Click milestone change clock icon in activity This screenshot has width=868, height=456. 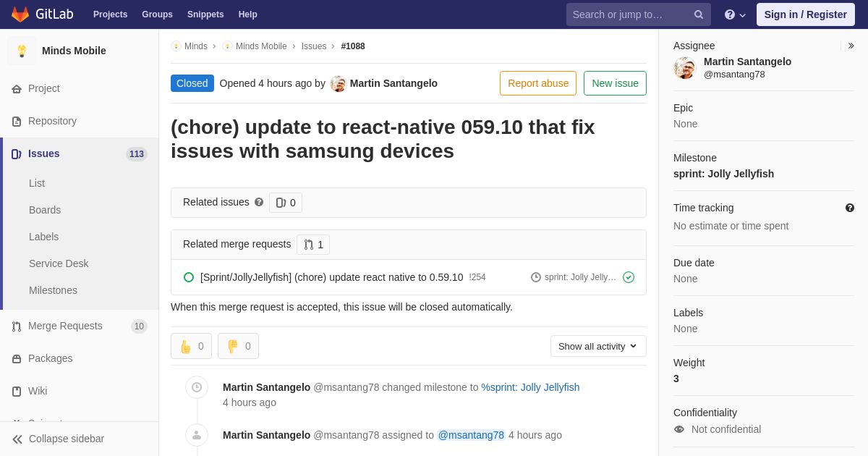[x=197, y=387]
